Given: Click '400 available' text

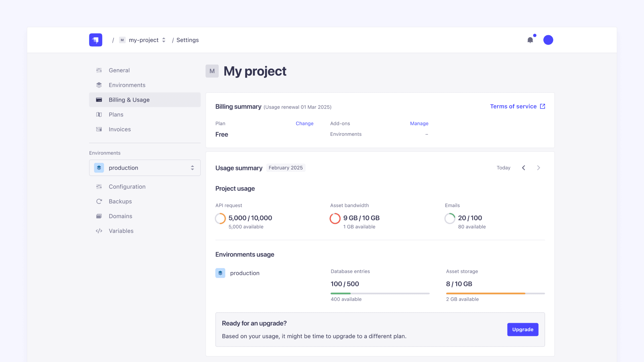Looking at the screenshot, I should coord(346,299).
